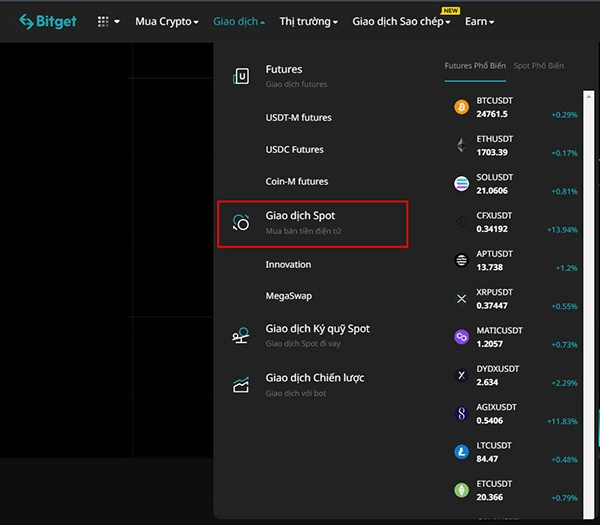Open the Mua Crypto dropdown
Image resolution: width=600 pixels, height=525 pixels.
(x=167, y=21)
